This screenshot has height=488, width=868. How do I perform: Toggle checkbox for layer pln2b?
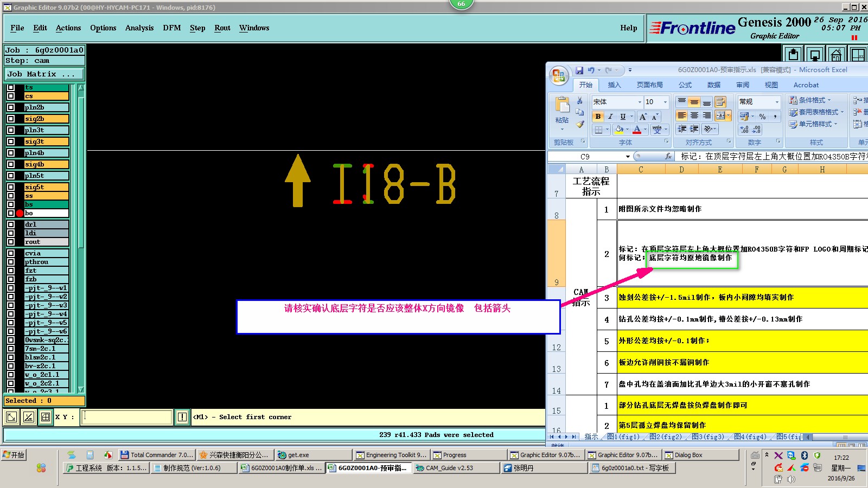click(11, 107)
